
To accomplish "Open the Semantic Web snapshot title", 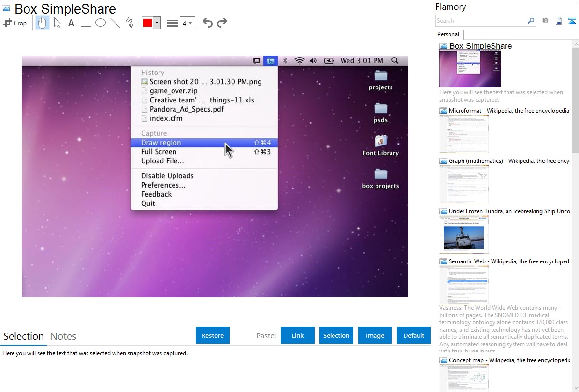I will coord(509,261).
